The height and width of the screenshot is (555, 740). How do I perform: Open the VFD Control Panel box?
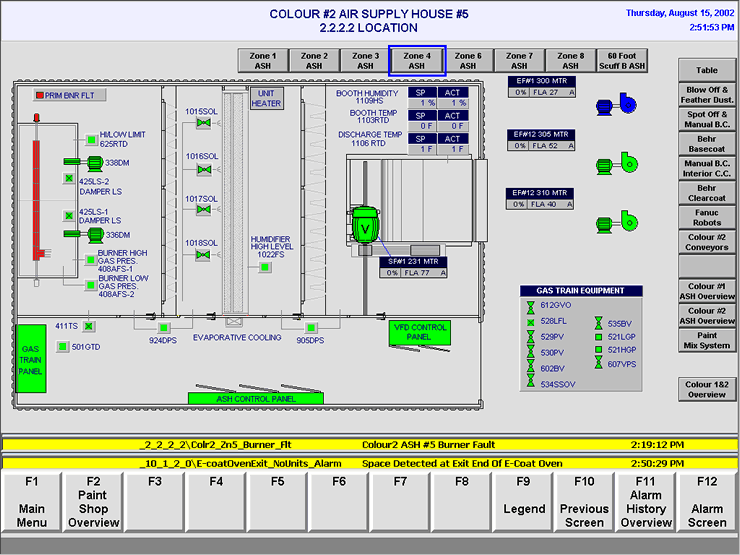[417, 333]
